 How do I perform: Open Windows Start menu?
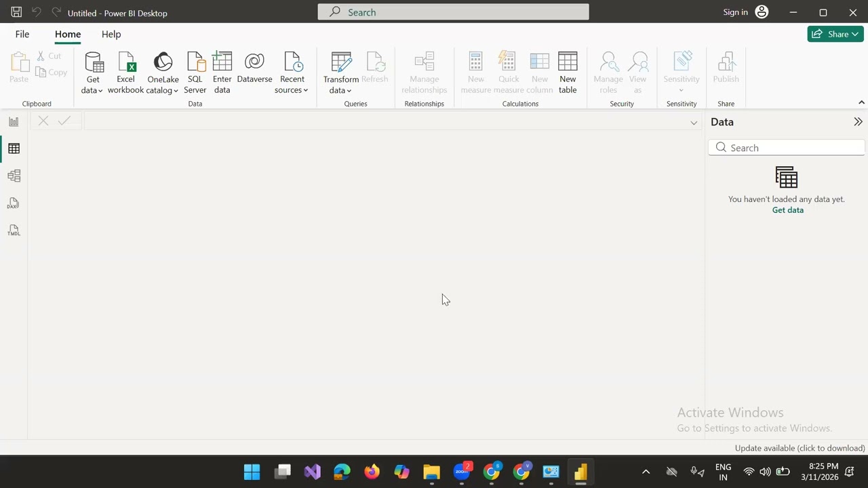(252, 472)
